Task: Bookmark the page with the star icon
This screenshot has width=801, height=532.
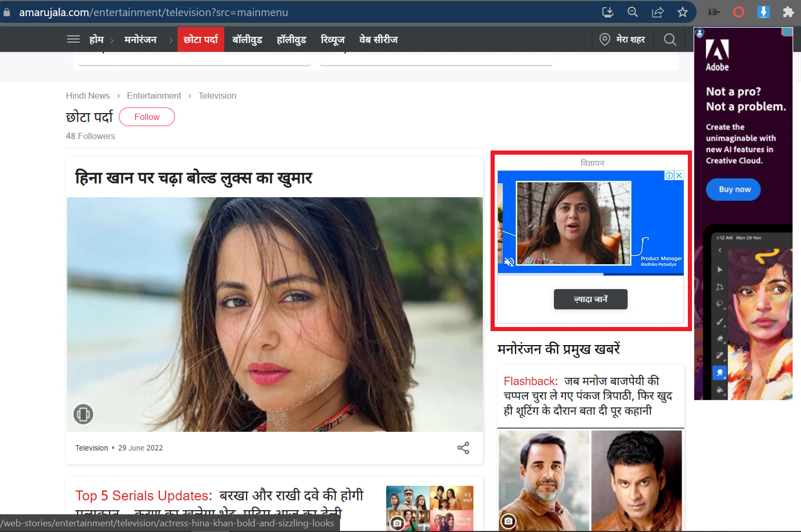Action: coord(682,11)
